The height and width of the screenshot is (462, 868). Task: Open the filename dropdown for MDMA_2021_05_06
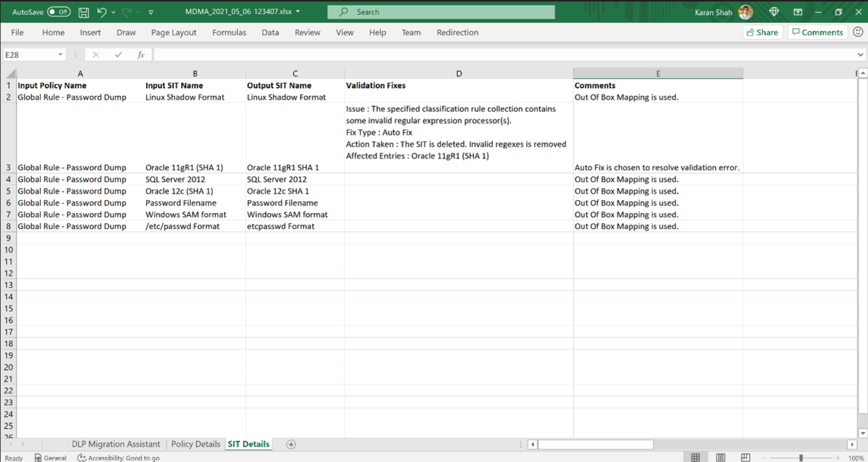point(298,12)
